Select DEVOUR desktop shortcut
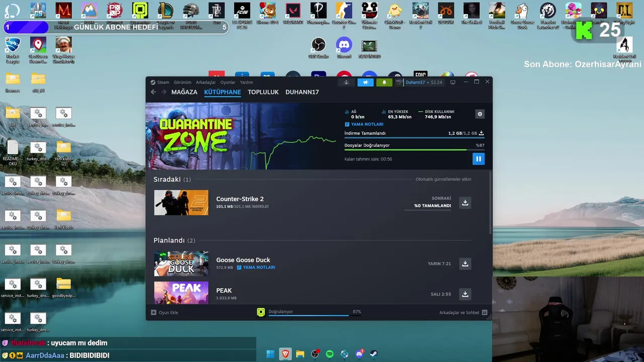 pos(446,14)
